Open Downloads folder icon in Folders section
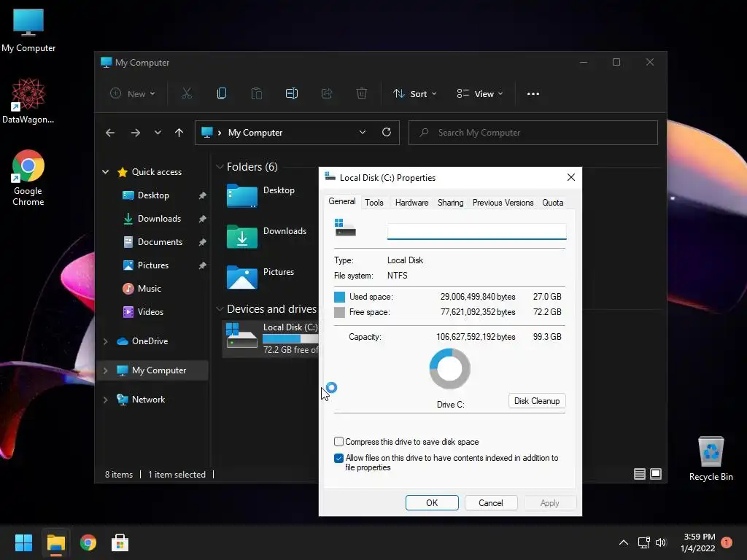 click(x=242, y=236)
